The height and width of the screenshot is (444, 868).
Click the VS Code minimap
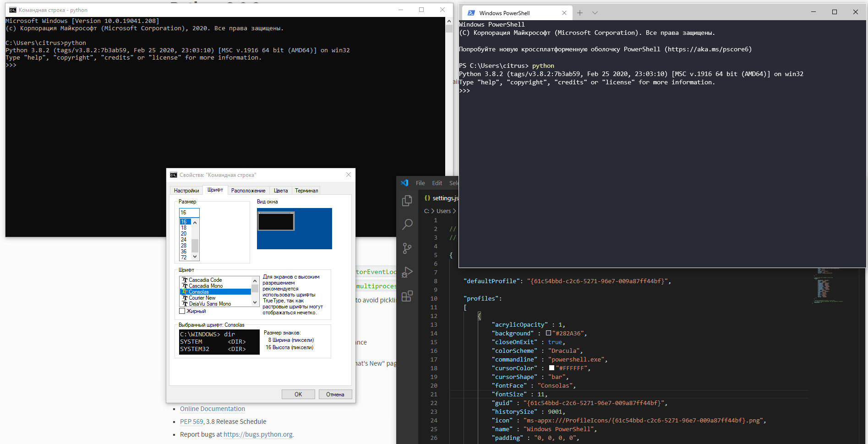point(829,286)
